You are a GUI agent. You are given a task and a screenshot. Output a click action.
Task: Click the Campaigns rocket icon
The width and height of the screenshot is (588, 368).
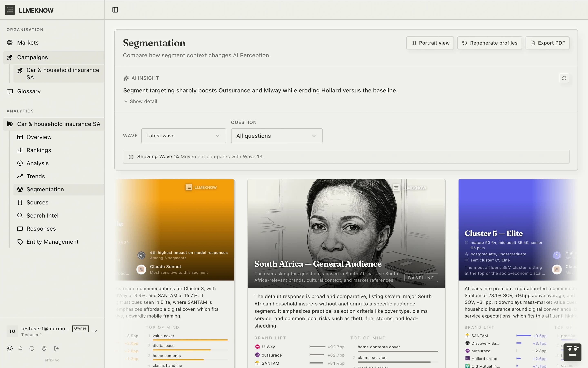click(x=10, y=57)
